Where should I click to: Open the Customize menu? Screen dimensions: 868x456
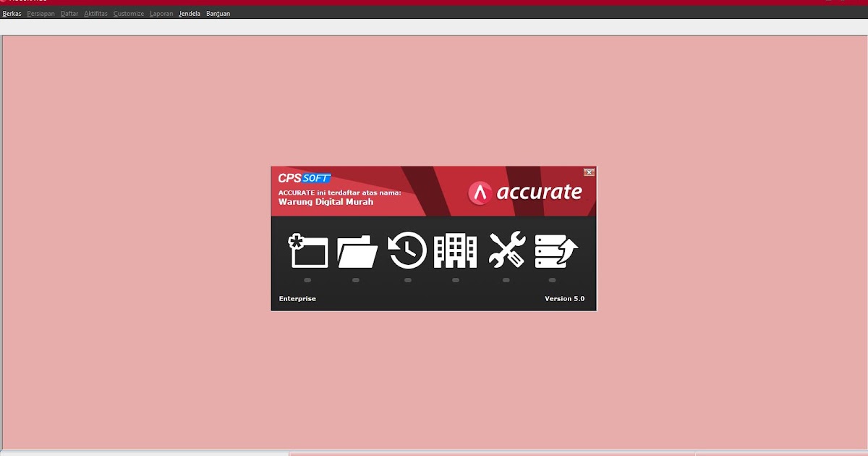click(x=129, y=14)
